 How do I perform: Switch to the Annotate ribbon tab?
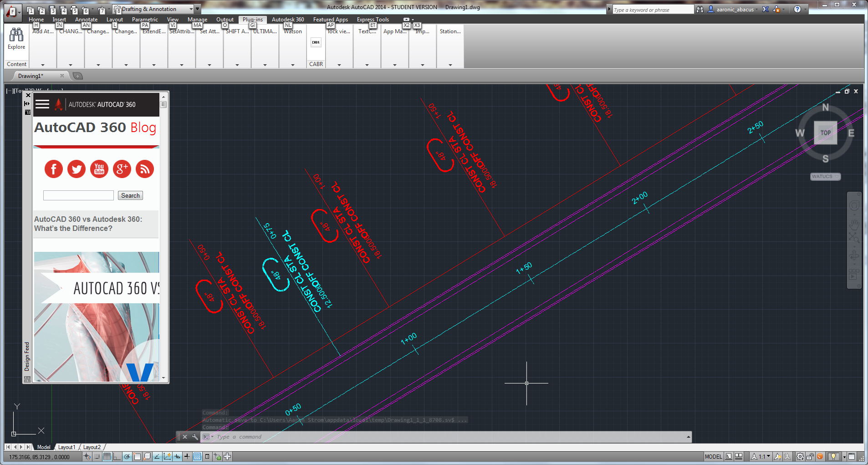point(86,20)
